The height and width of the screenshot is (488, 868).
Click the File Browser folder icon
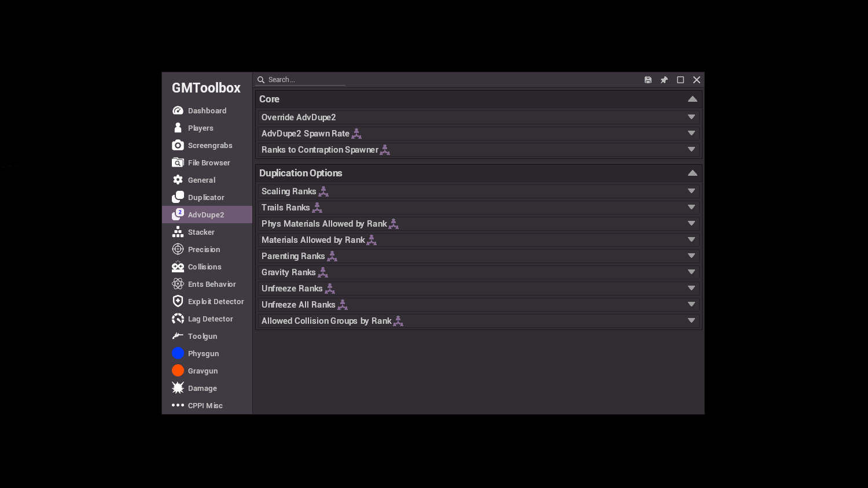point(178,162)
